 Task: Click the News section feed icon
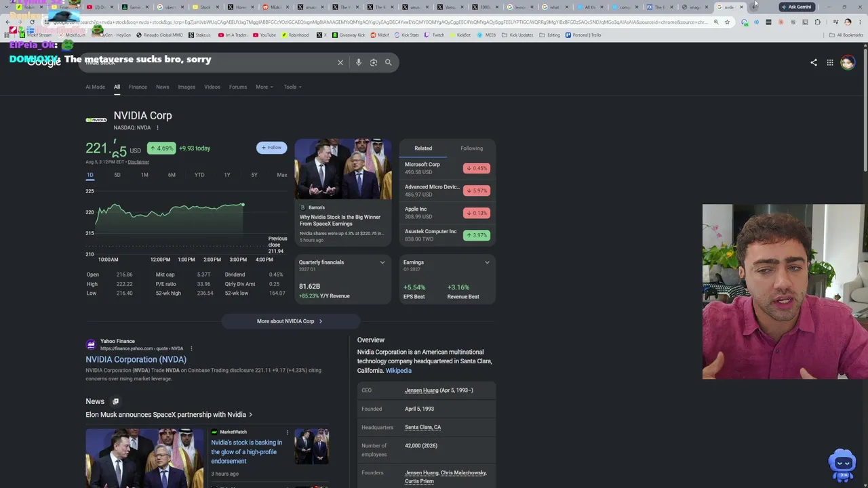click(115, 401)
